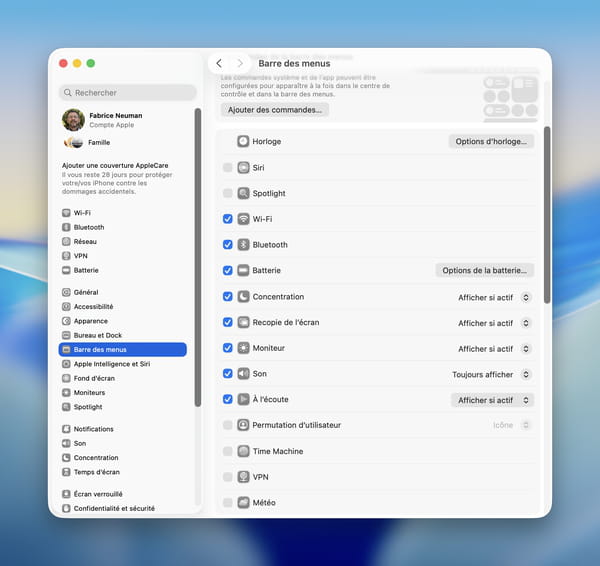Viewport: 600px width, 566px height.
Task: Click the Wi-Fi icon in the sidebar
Action: [66, 213]
